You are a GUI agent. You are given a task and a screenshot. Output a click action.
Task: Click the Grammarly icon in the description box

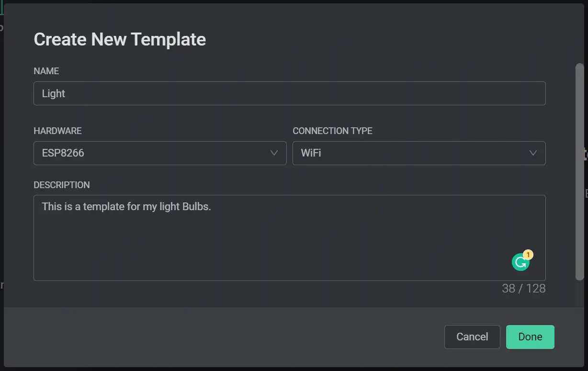click(520, 262)
